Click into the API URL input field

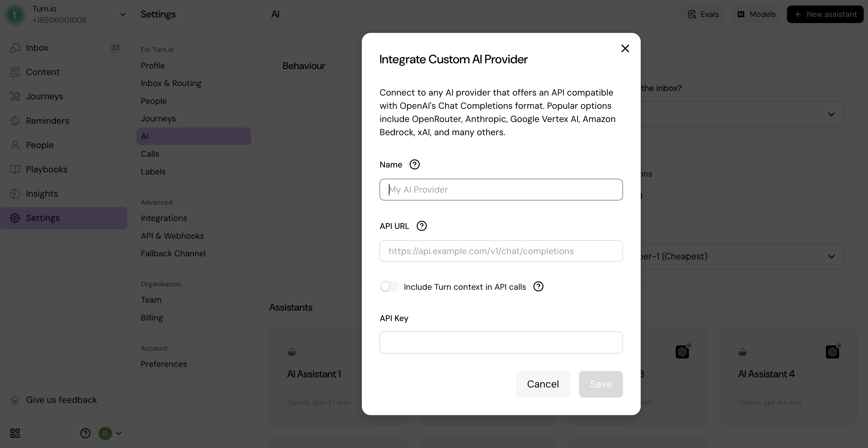501,251
